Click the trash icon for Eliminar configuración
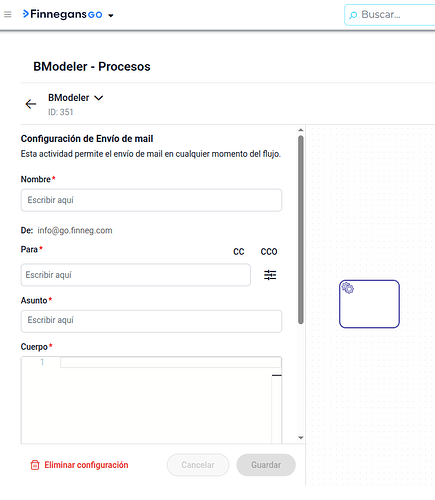 pyautogui.click(x=35, y=465)
